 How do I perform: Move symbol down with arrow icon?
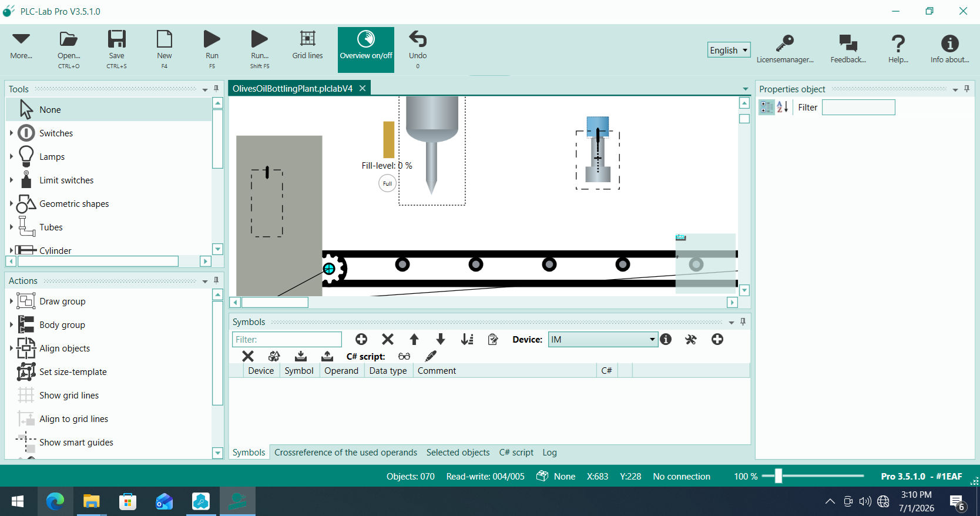coord(441,339)
